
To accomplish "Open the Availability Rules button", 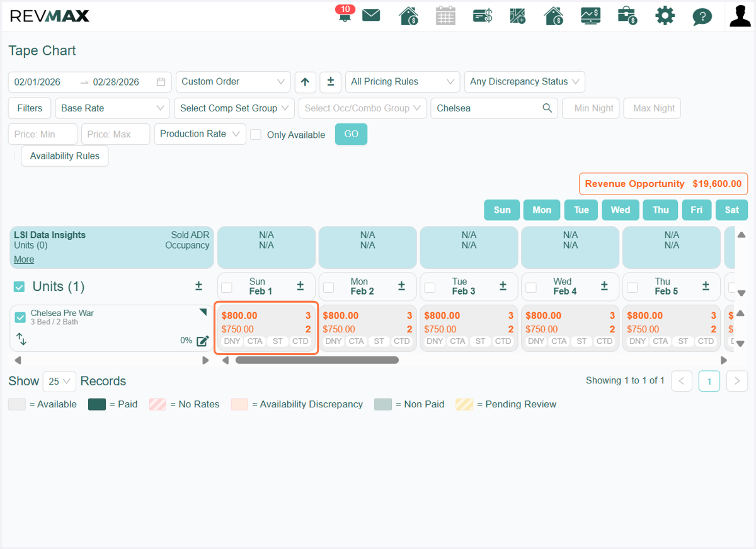I will (65, 156).
